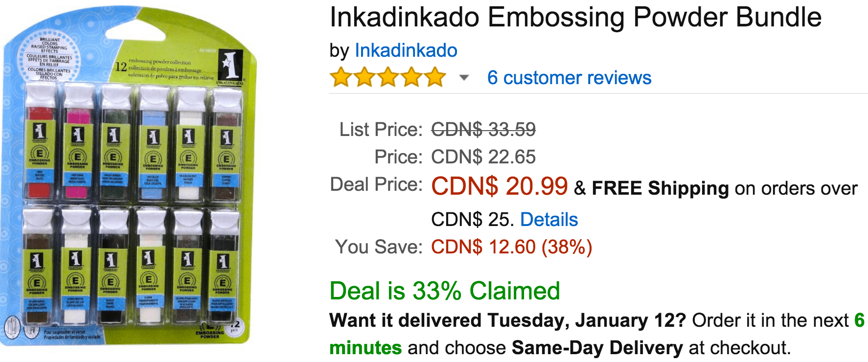Viewport: 868px width, 362px height.
Task: Click the middle (third) rating star
Action: (x=388, y=78)
